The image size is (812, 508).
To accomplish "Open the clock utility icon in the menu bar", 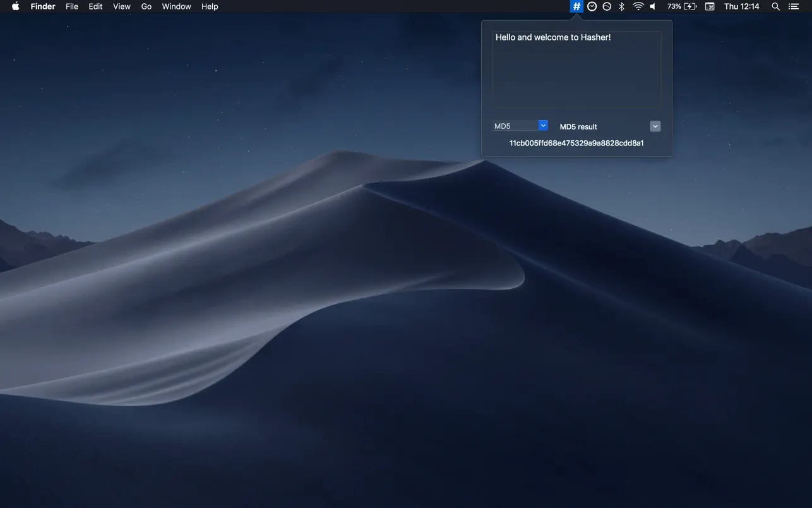I will point(591,6).
